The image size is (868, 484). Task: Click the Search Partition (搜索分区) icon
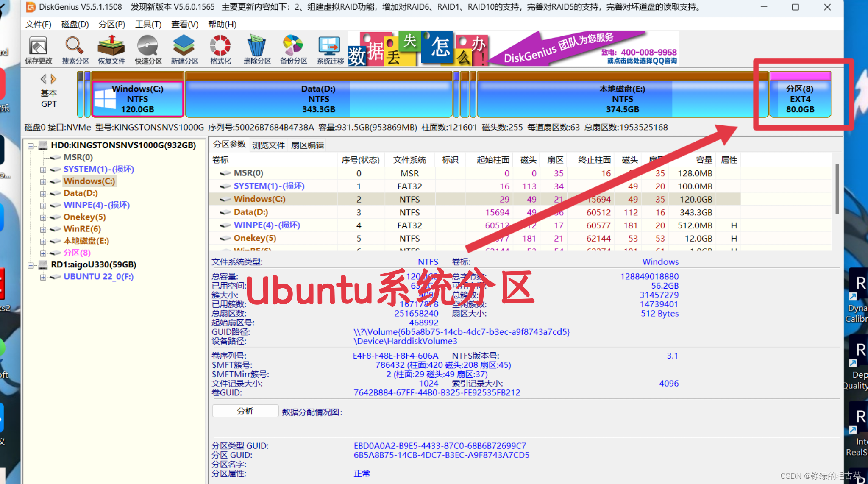pyautogui.click(x=75, y=49)
